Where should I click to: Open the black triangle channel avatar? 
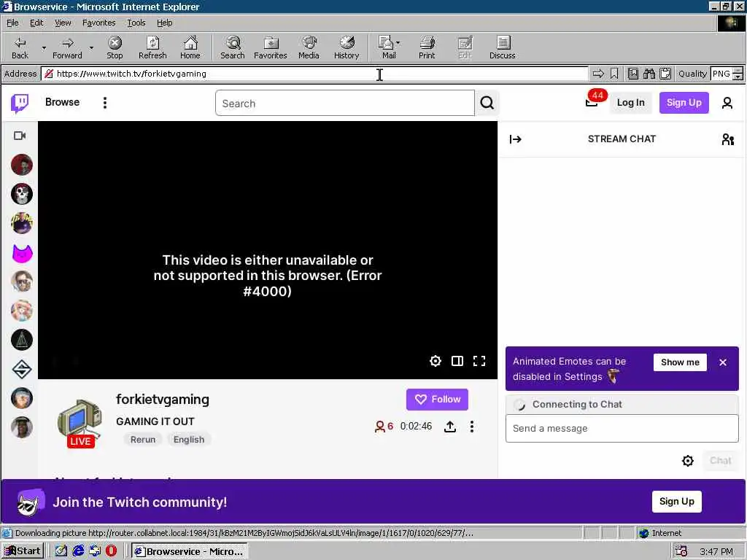(22, 340)
